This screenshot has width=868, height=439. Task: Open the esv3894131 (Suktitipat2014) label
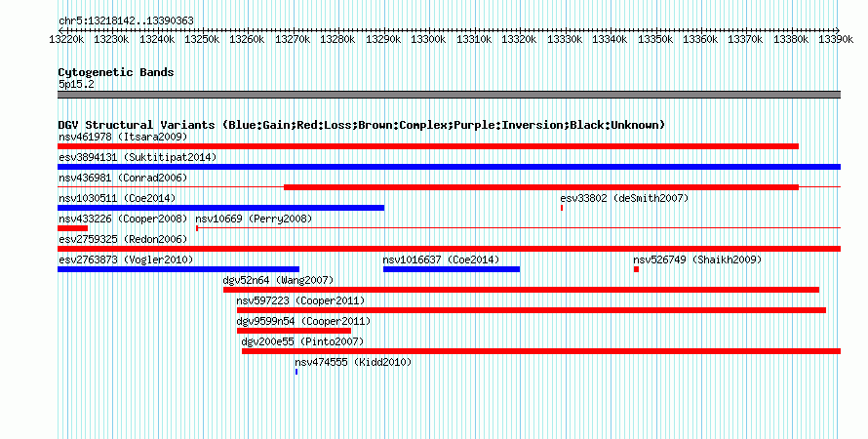tap(138, 157)
